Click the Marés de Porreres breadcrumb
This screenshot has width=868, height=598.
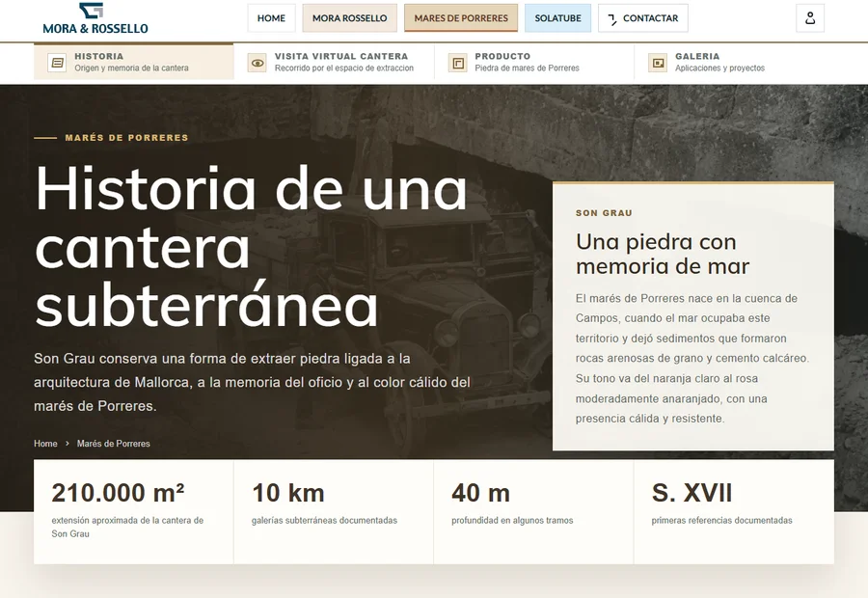(x=114, y=444)
